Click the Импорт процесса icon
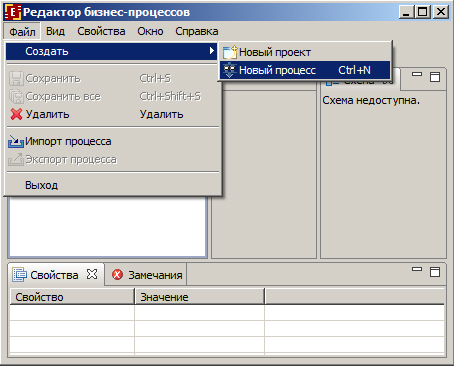 (x=16, y=141)
